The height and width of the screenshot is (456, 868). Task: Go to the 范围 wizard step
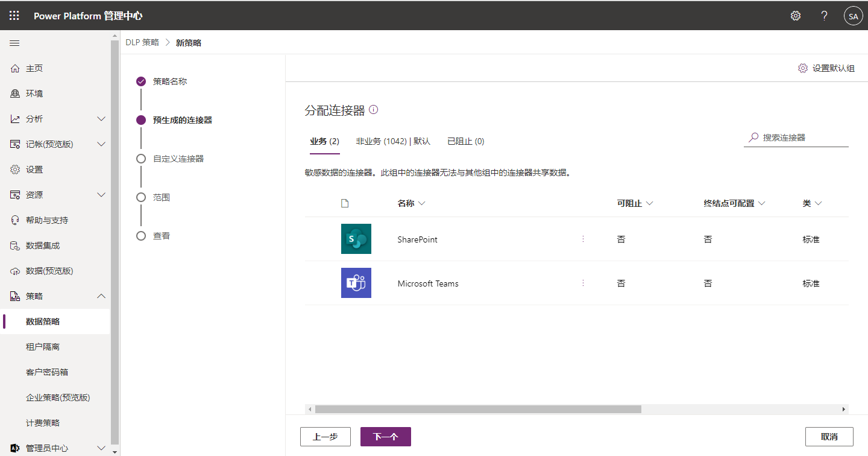coord(162,197)
